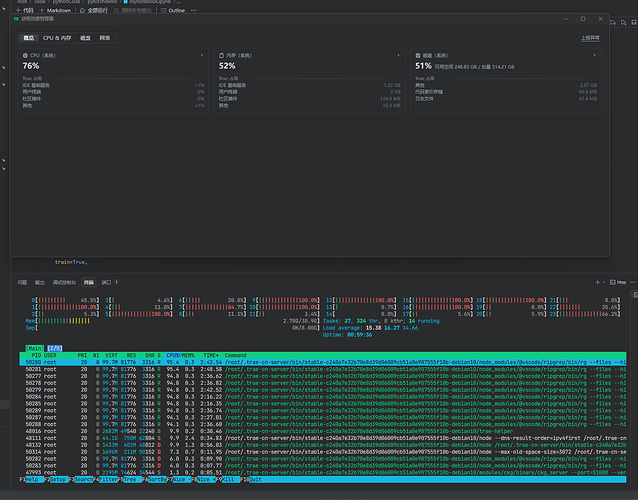The width and height of the screenshot is (638, 500).
Task: Open the 端口 ports panel tab
Action: [109, 282]
